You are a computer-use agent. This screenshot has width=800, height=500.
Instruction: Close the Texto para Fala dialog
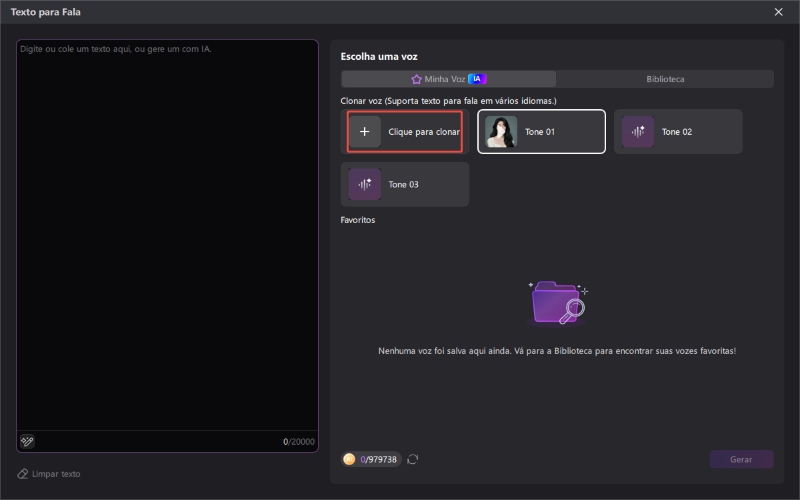pos(779,12)
